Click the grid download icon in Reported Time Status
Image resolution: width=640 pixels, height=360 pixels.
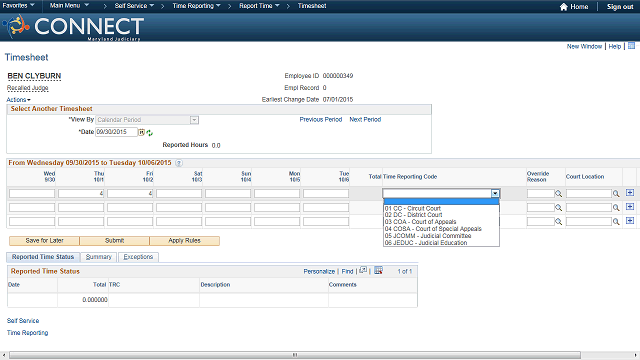(x=378, y=270)
